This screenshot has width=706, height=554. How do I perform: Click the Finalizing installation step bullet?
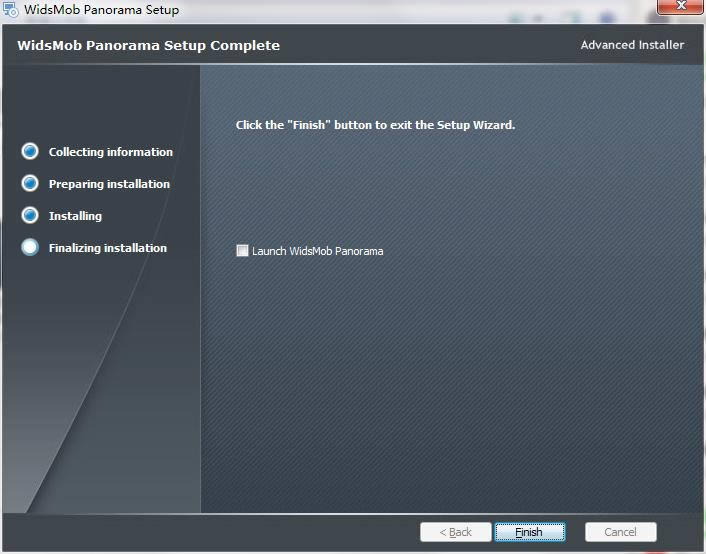30,247
